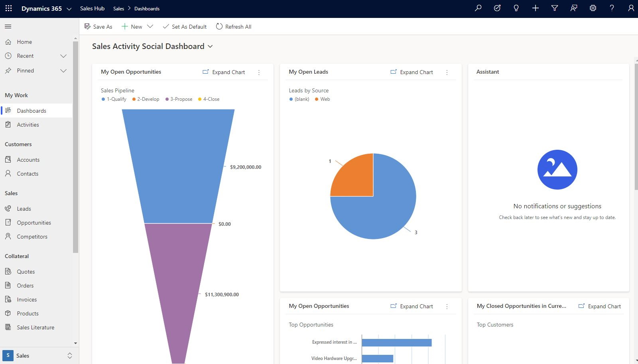638x364 pixels.
Task: Click the Dashboards breadcrumb
Action: click(147, 9)
